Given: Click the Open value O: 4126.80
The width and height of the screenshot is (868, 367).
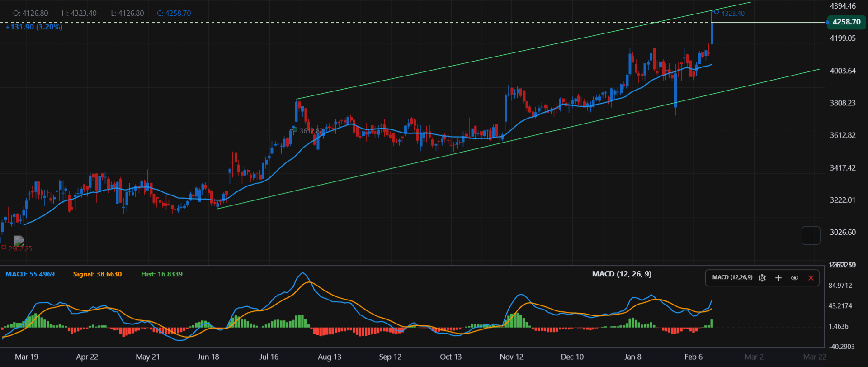Looking at the screenshot, I should pos(31,14).
